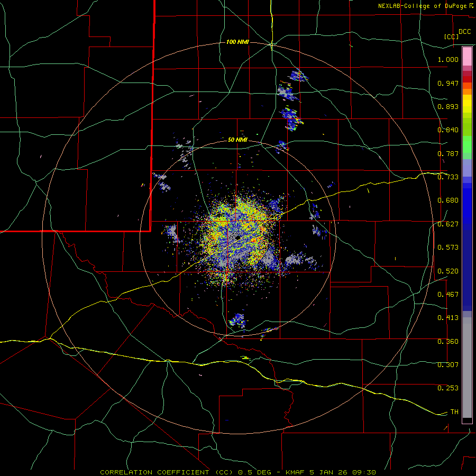Click the 1.000 value on the color scale
The width and height of the screenshot is (476, 476).
pyautogui.click(x=448, y=59)
